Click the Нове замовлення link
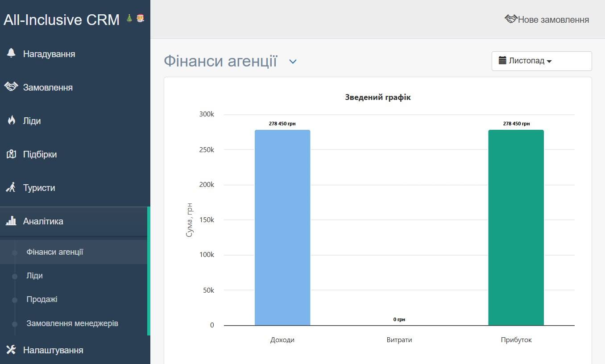This screenshot has width=605, height=364. 553,20
